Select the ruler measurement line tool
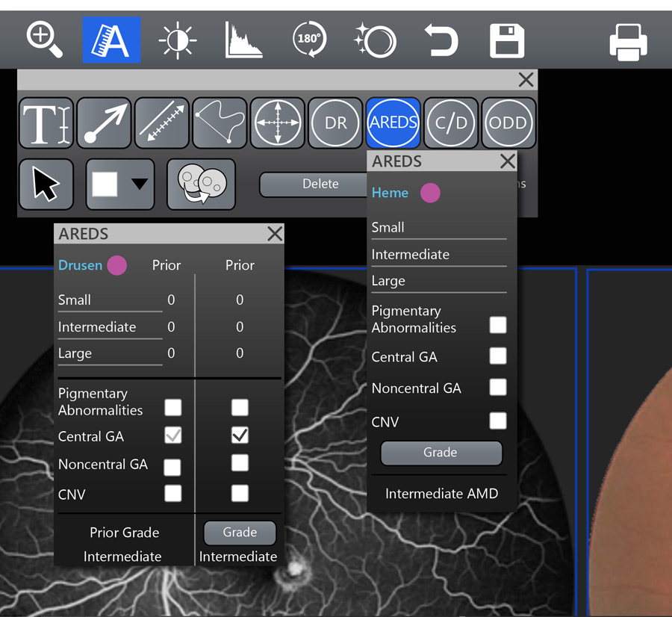The width and height of the screenshot is (672, 617). (x=162, y=123)
